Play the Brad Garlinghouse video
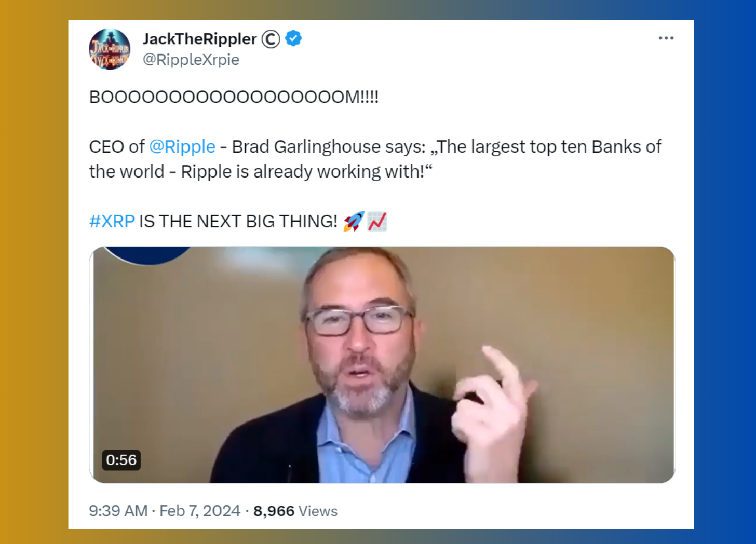 coord(382,365)
